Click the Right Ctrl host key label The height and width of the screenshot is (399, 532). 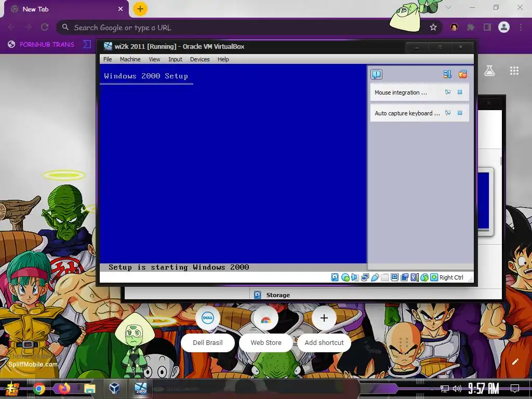(451, 277)
